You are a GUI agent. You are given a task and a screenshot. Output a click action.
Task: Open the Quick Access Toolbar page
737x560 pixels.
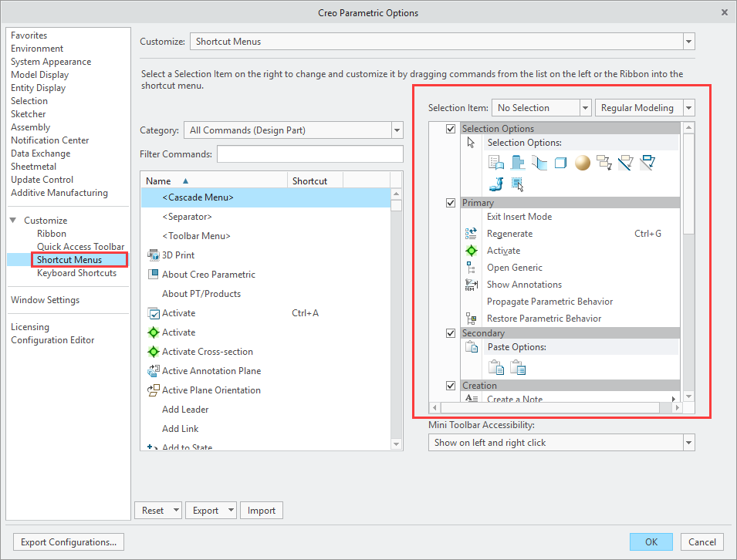point(80,247)
